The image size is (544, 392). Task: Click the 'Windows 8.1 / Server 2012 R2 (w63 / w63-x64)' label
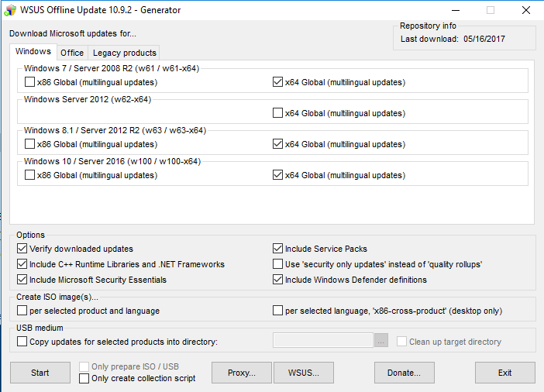(115, 130)
